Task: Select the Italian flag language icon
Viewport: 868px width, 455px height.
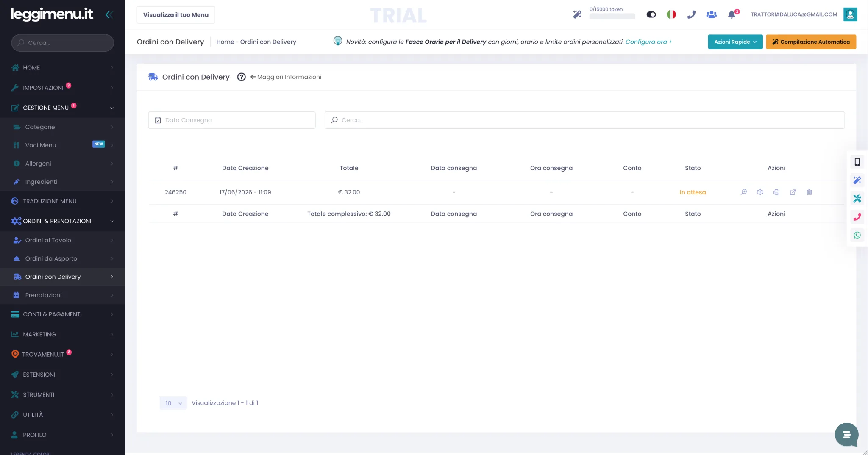Action: [x=671, y=14]
